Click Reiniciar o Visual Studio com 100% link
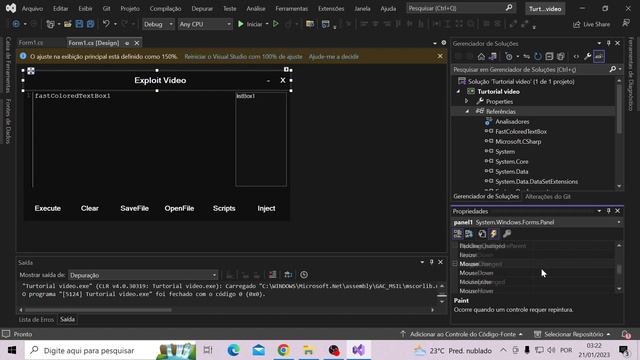The height and width of the screenshot is (360, 640). tap(243, 57)
